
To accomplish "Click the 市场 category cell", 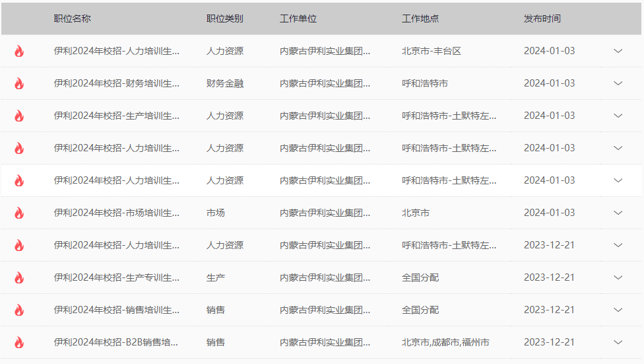I will (216, 213).
